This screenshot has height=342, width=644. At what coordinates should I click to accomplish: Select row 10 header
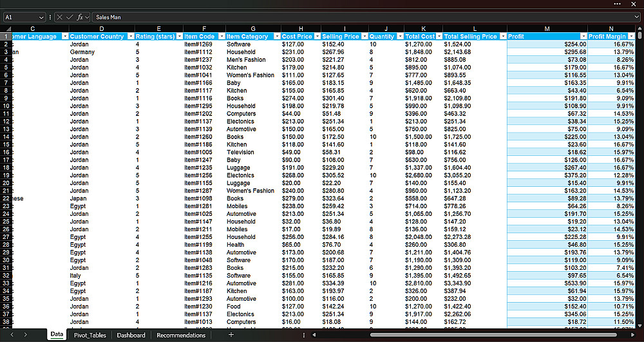(6, 106)
